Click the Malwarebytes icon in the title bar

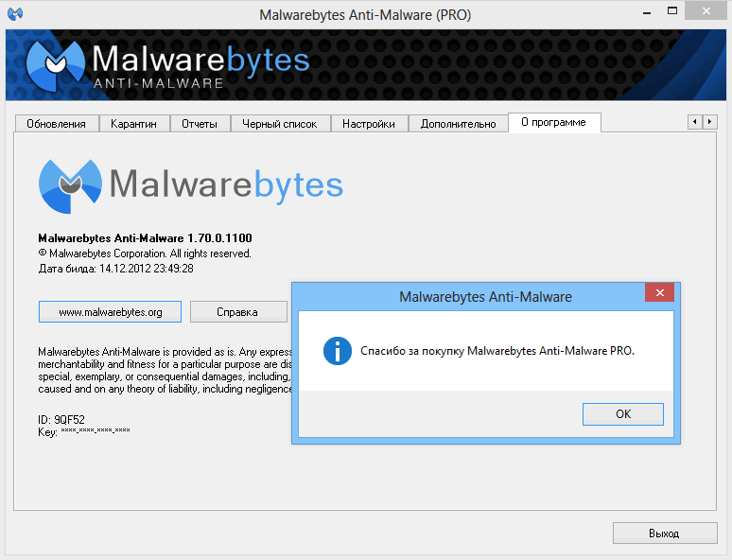15,14
